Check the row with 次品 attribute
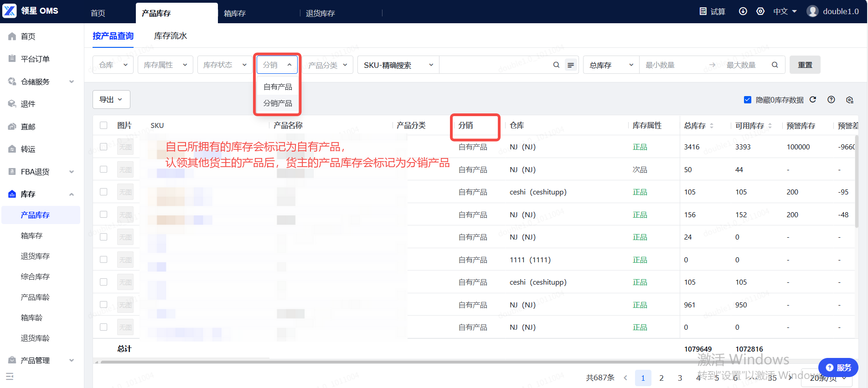The image size is (868, 388). 103,169
